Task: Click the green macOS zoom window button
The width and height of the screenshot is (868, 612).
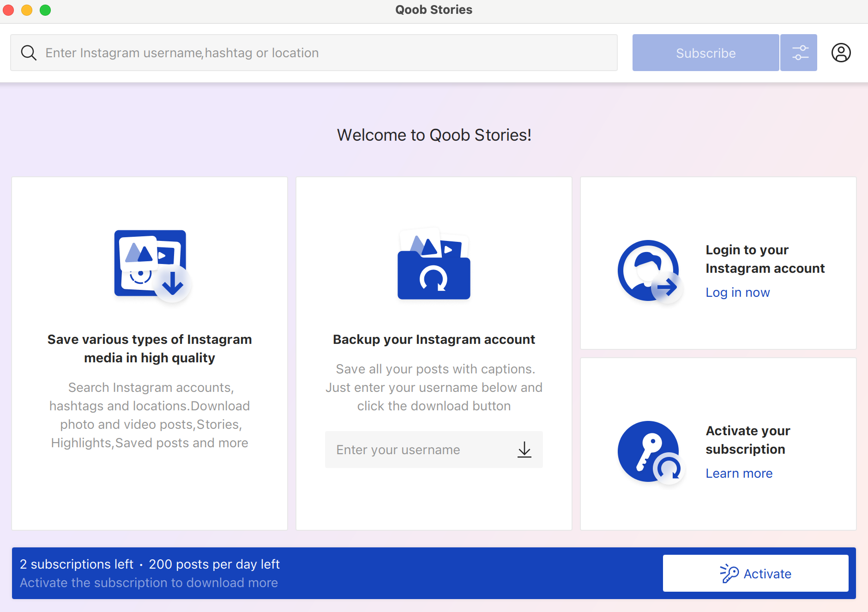Action: pos(45,10)
